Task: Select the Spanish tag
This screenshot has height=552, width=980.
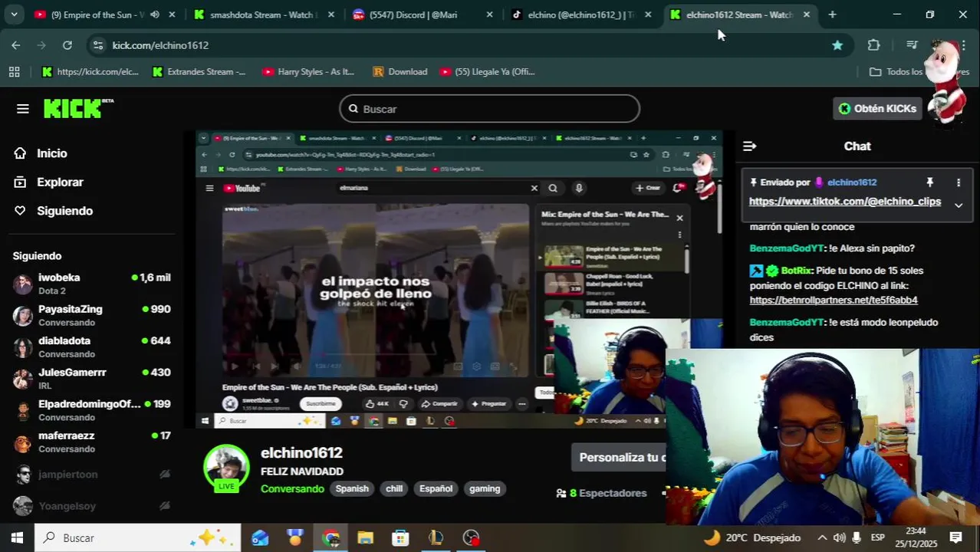Action: point(352,489)
